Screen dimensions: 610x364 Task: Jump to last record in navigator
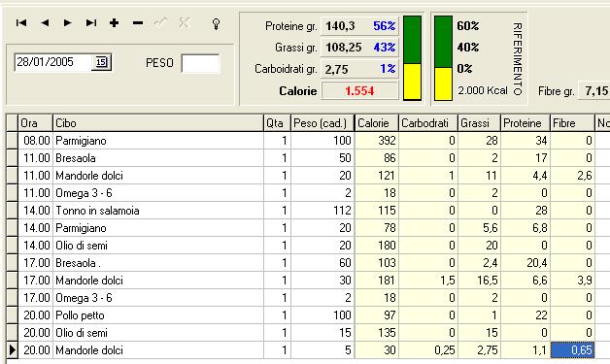(91, 23)
